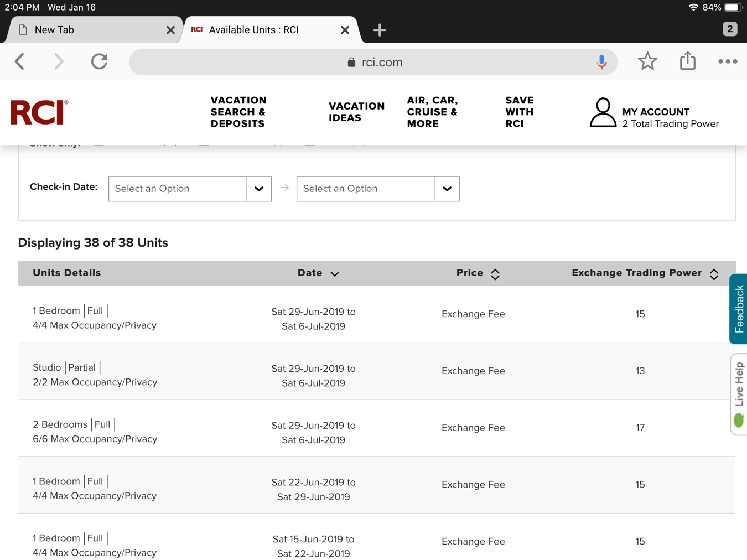747x560 pixels.
Task: Open My Account via the person icon
Action: pyautogui.click(x=603, y=112)
